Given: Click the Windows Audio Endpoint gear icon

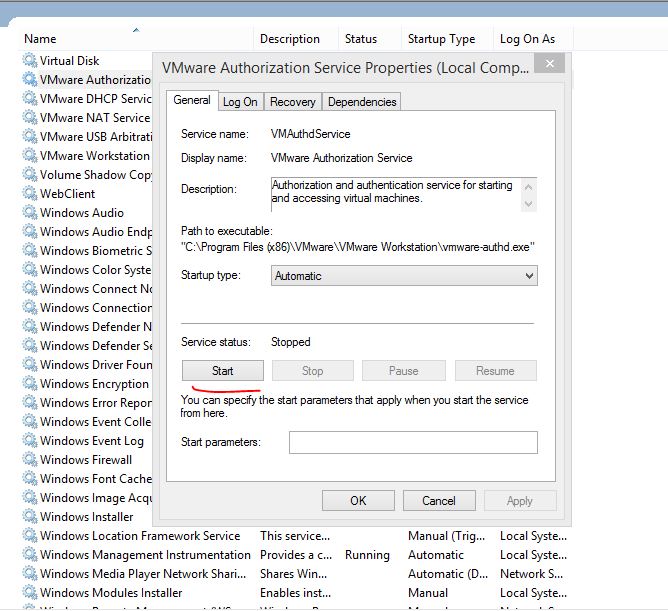Looking at the screenshot, I should (x=30, y=231).
